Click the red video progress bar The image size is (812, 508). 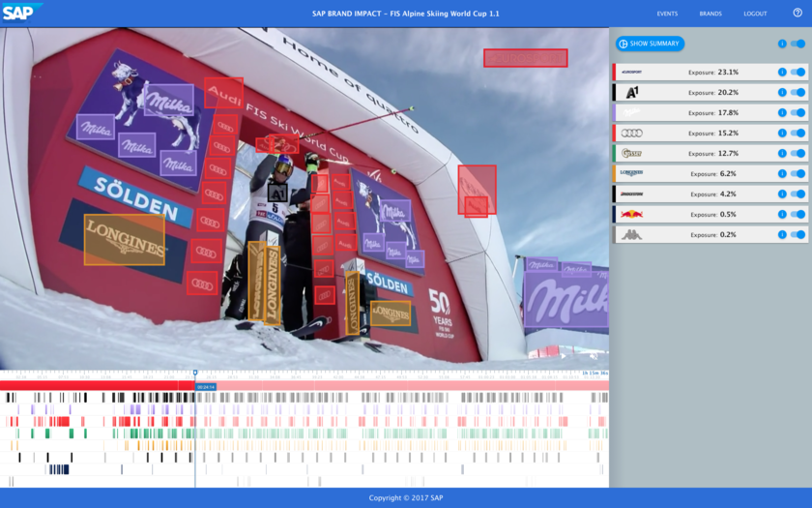97,385
